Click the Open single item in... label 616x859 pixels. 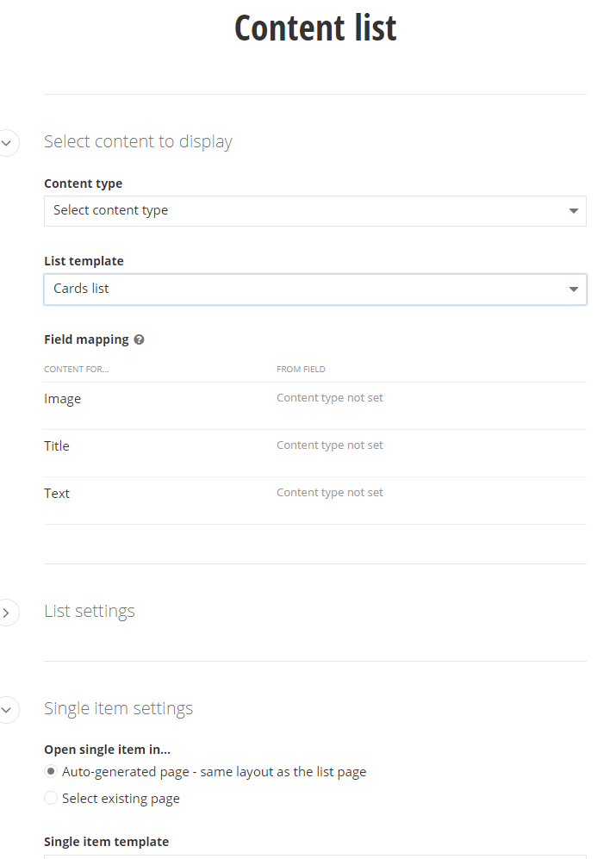click(108, 750)
